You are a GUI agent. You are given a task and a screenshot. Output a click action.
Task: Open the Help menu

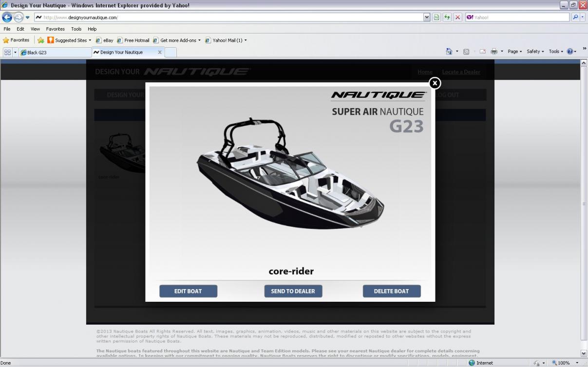pos(92,29)
